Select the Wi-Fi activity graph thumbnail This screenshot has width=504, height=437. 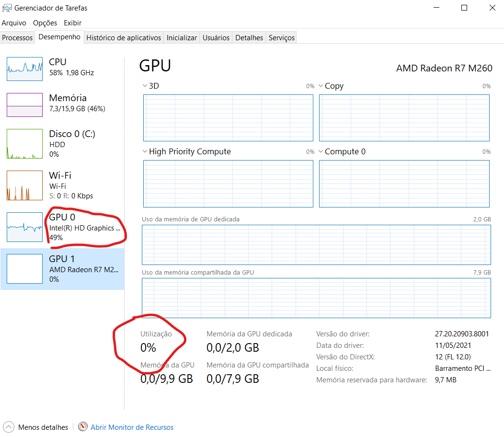[25, 185]
